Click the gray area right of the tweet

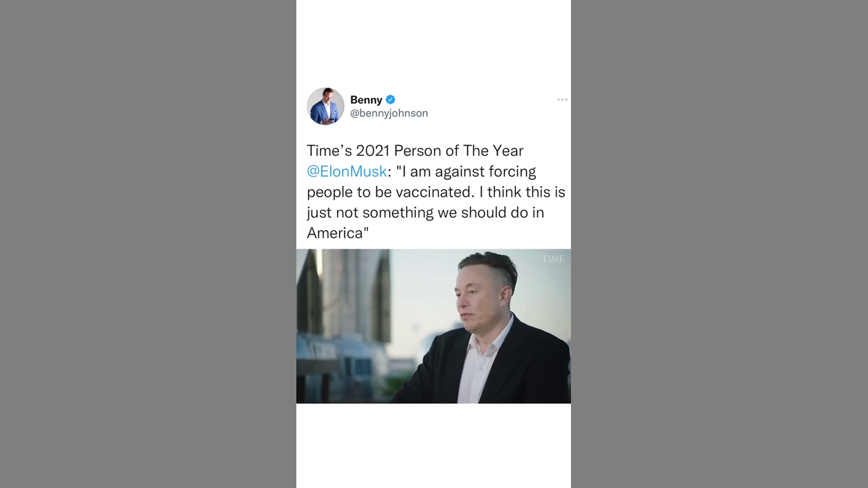pyautogui.click(x=719, y=244)
